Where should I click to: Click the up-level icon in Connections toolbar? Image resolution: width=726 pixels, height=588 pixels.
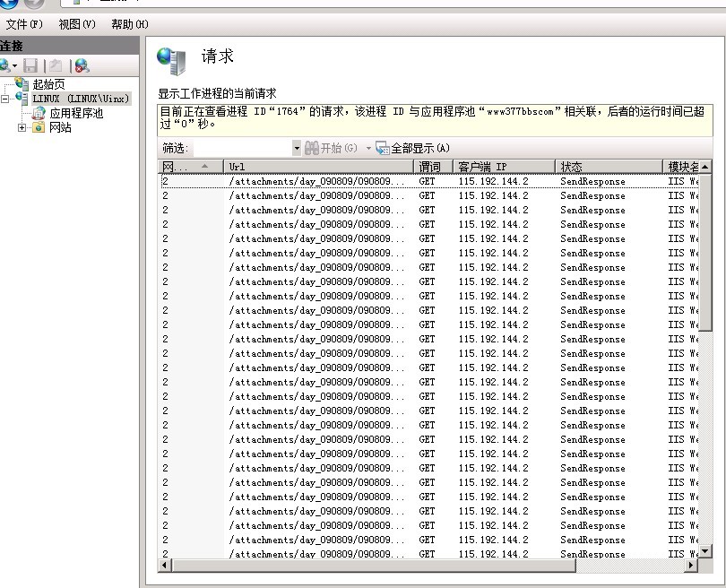click(56, 65)
